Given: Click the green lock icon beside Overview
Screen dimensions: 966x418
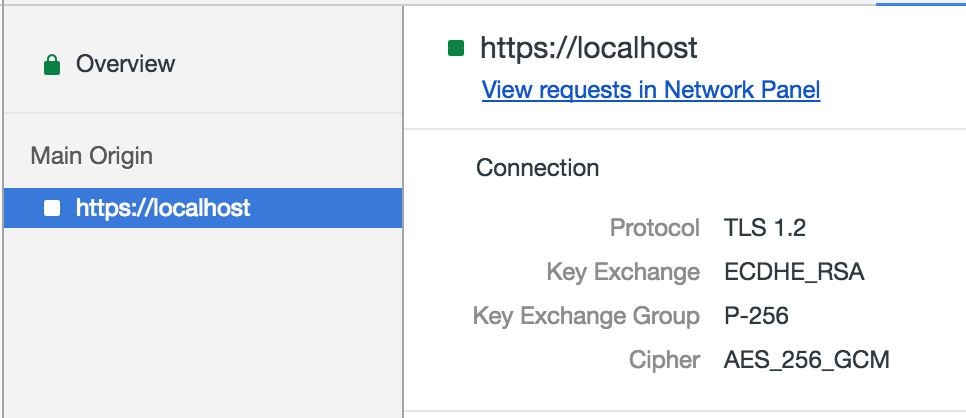Looking at the screenshot, I should click(52, 64).
